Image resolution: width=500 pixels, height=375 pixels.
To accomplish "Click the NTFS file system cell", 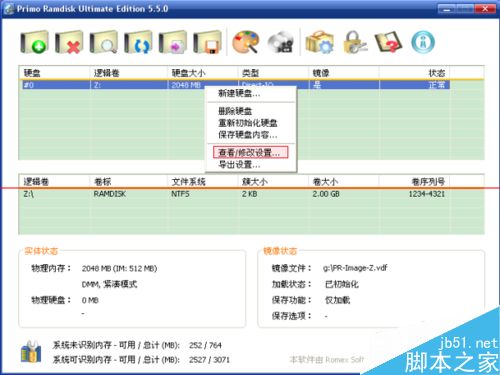I will click(180, 194).
